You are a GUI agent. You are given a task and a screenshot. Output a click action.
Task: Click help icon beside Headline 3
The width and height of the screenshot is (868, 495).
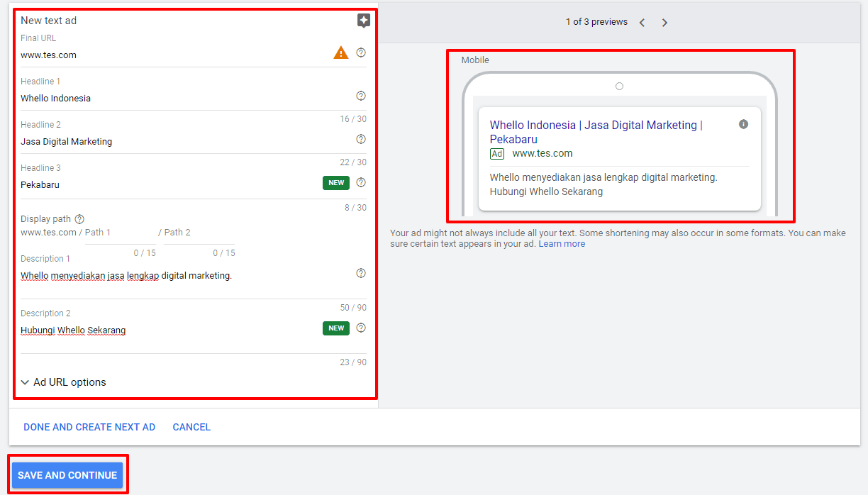tap(361, 182)
